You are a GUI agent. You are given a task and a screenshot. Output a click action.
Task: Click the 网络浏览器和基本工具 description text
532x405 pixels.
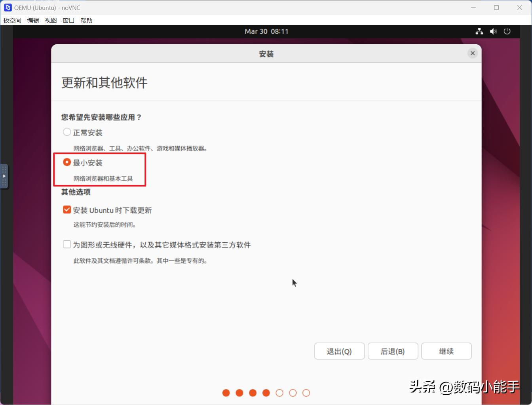[x=103, y=179]
